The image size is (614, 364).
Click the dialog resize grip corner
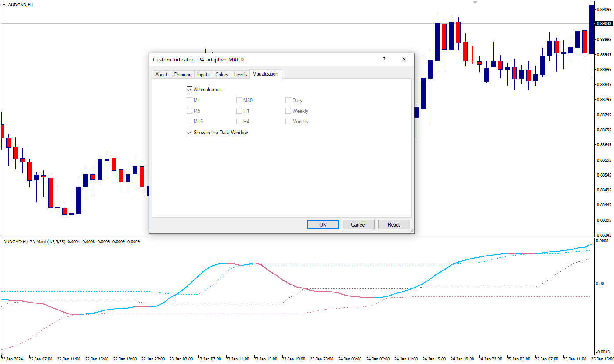click(412, 231)
